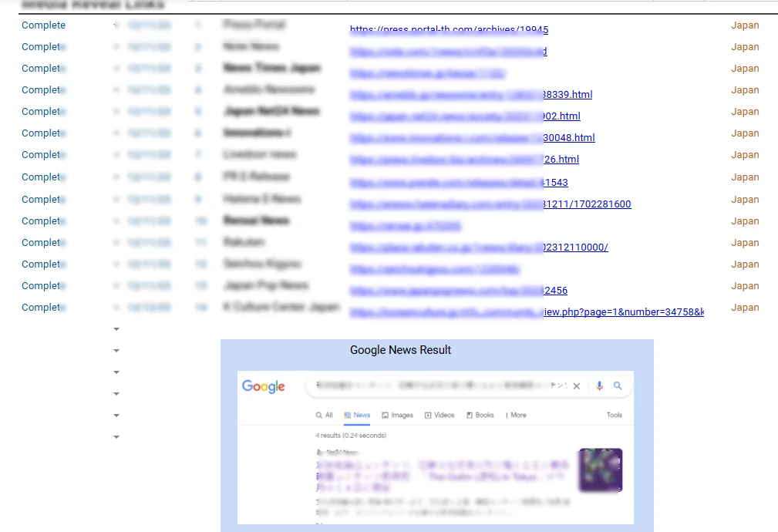Open status dropdown in the 8339.html row

coord(116,90)
